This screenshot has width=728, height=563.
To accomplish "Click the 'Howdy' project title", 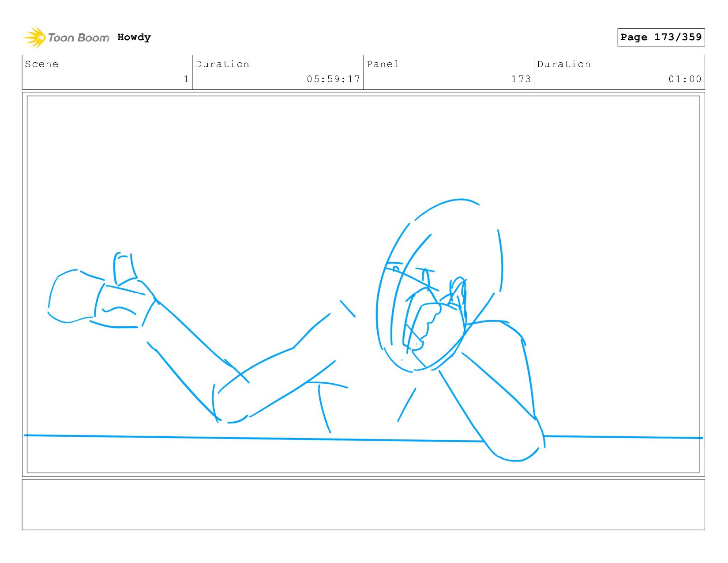I will coord(134,38).
